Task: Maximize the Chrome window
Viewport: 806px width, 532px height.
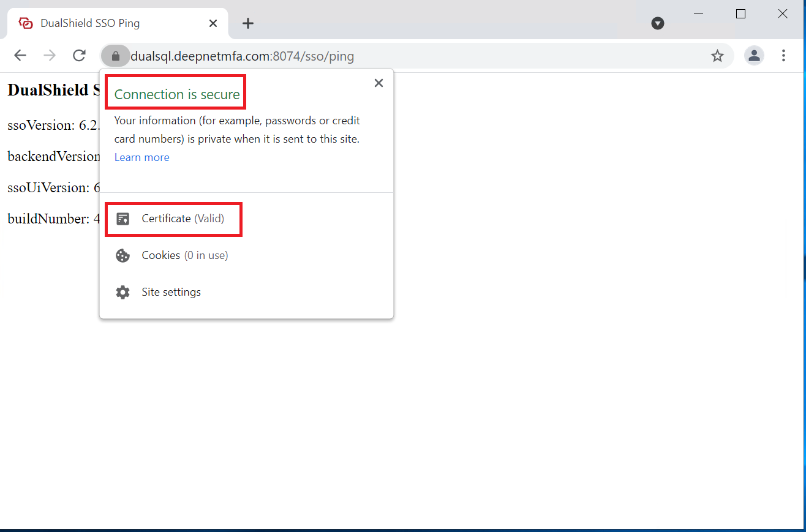Action: pos(740,13)
